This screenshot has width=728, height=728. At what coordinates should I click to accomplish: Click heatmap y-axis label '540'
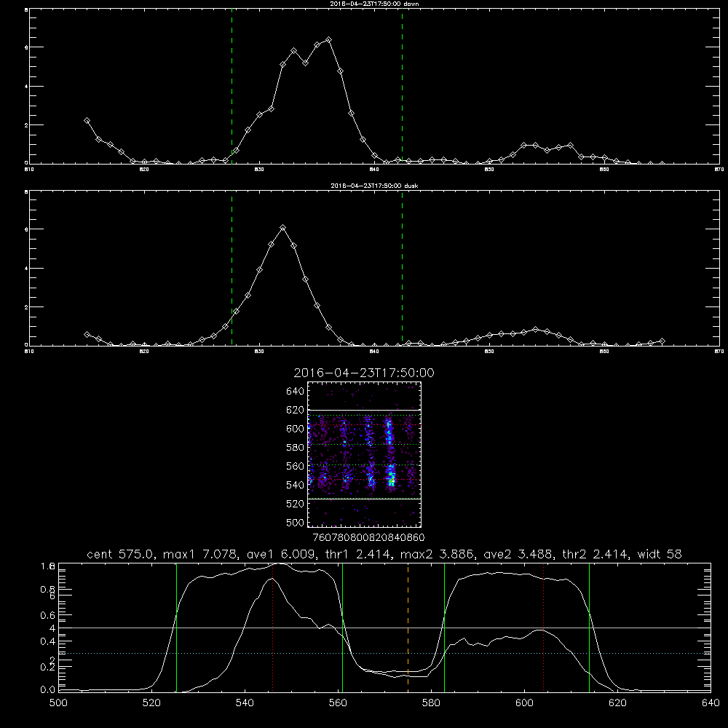(x=296, y=485)
